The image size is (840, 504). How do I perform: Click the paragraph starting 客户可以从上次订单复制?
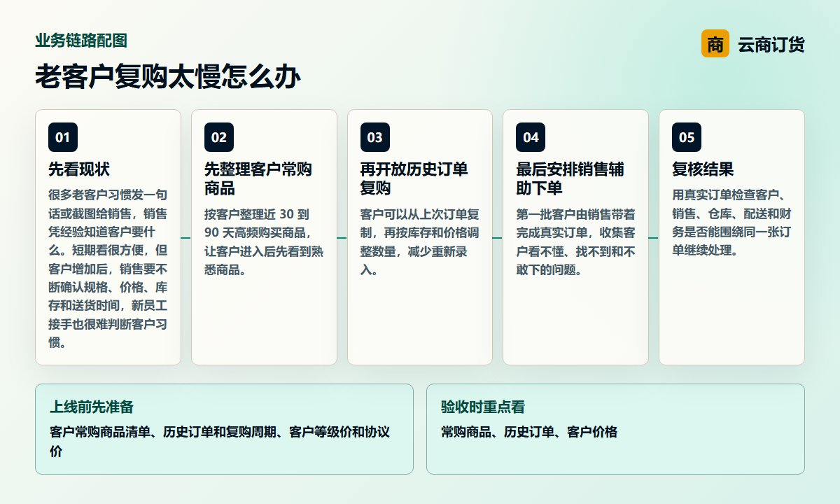tap(420, 241)
